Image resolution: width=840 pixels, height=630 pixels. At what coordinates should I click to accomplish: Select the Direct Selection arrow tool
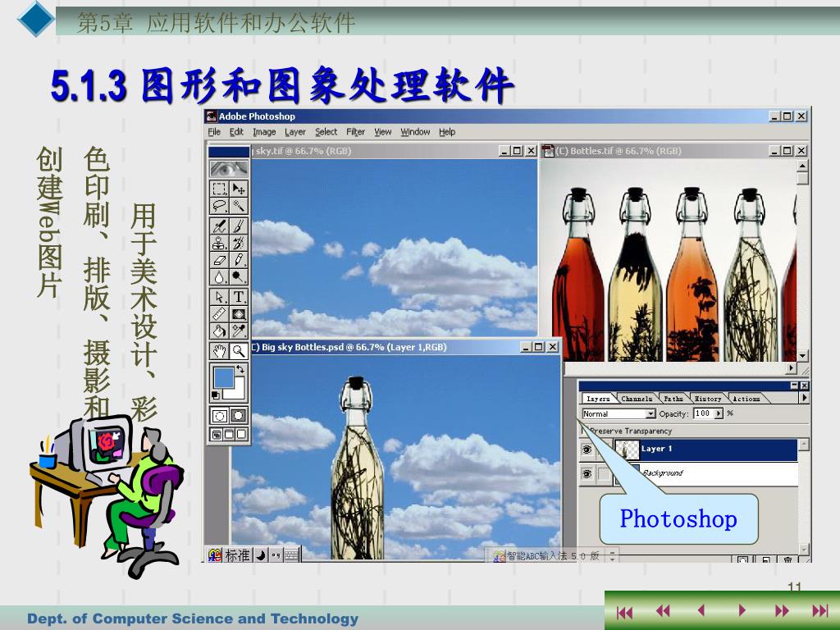[x=219, y=297]
